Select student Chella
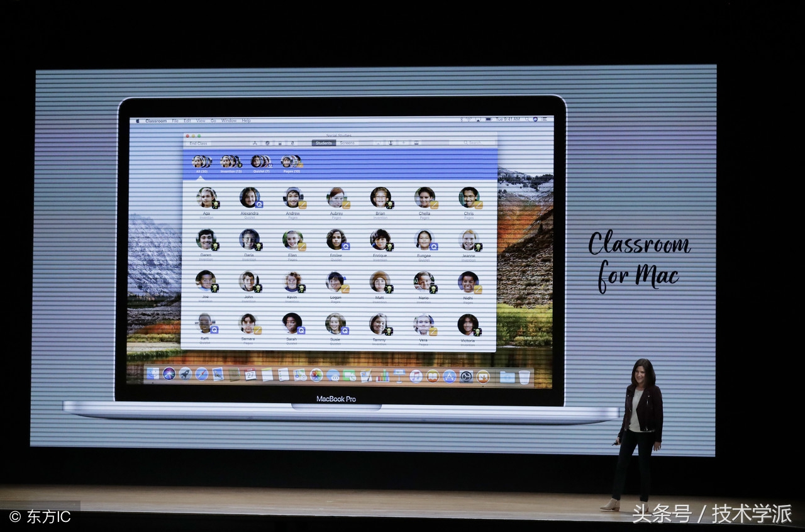The image size is (805, 532). click(425, 202)
